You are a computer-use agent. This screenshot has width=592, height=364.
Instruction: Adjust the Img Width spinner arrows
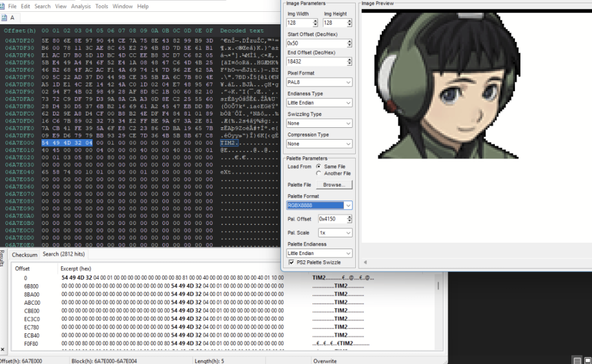coord(316,22)
